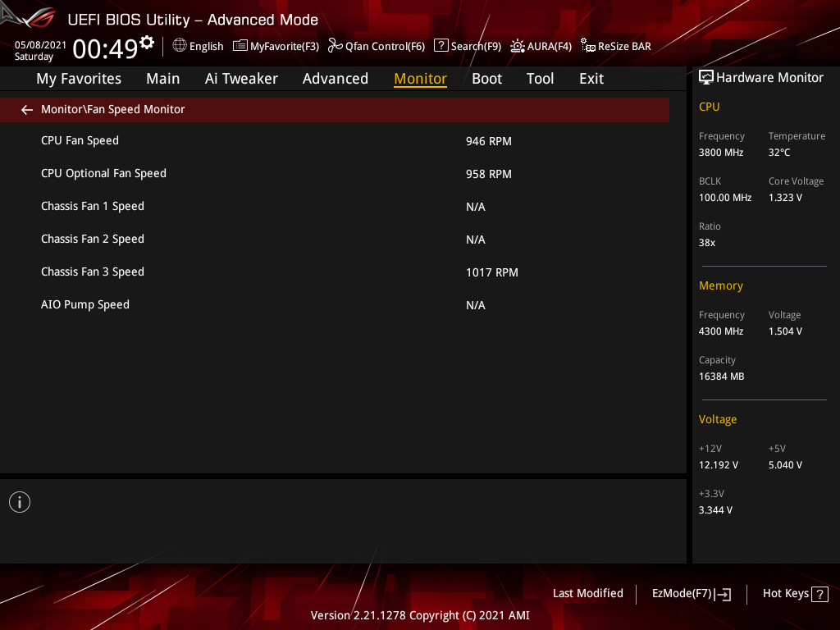This screenshot has width=840, height=630.
Task: Click the Search question mark icon
Action: click(x=441, y=46)
